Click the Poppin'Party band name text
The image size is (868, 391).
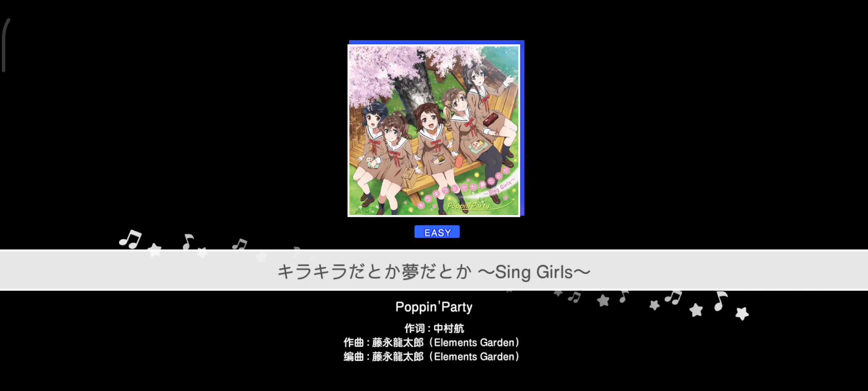[x=434, y=307]
